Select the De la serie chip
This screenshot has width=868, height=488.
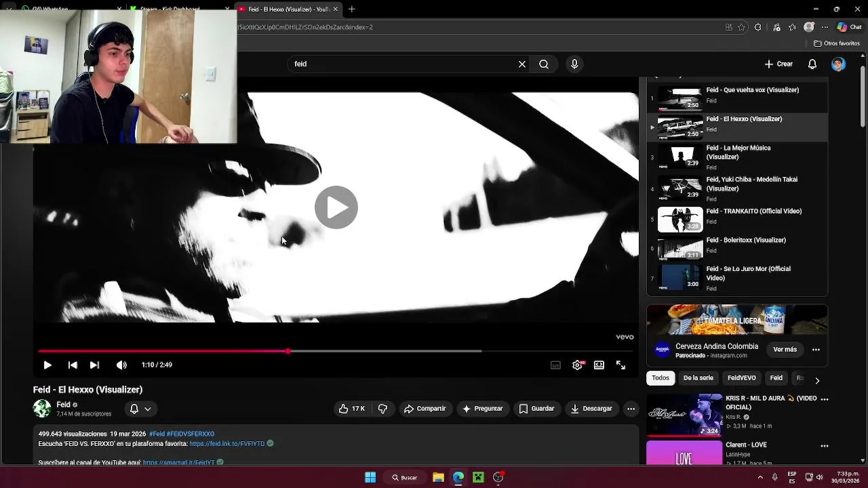pyautogui.click(x=698, y=378)
